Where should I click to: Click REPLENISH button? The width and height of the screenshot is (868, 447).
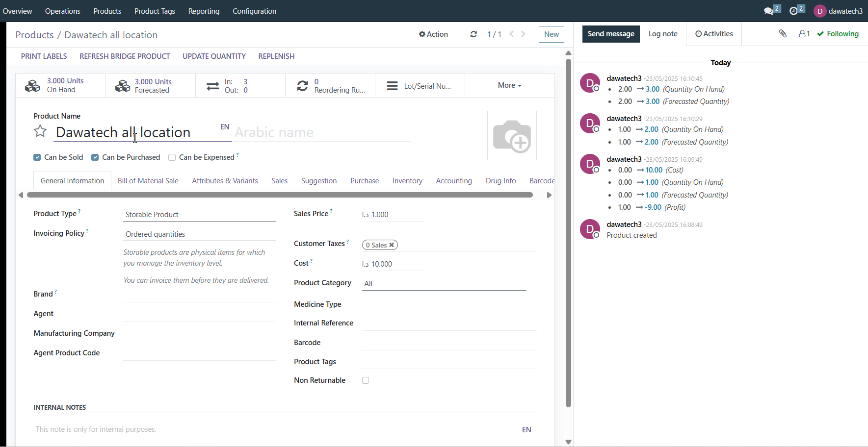point(276,56)
